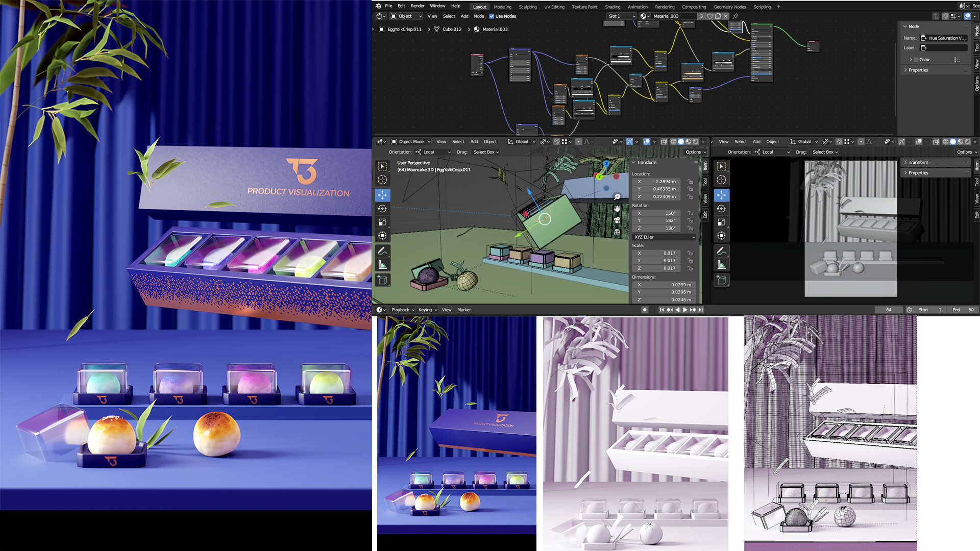980x551 pixels.
Task: Click the jump to end frame button
Action: pos(701,310)
